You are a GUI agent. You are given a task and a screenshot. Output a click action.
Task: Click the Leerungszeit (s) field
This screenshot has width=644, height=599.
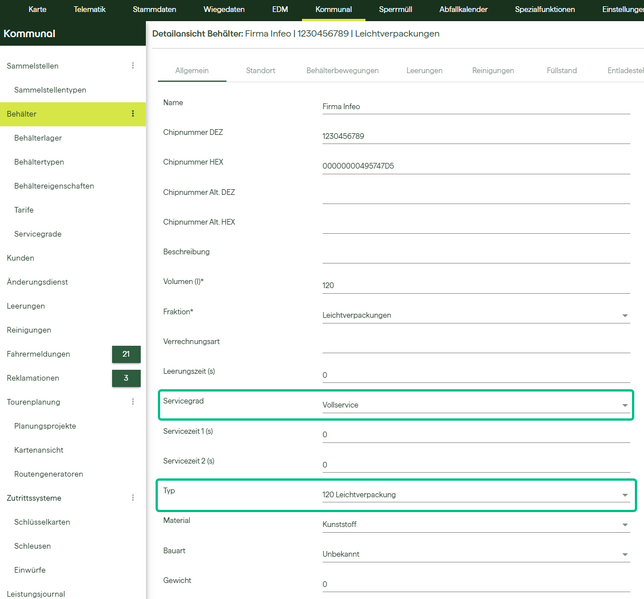tap(476, 375)
